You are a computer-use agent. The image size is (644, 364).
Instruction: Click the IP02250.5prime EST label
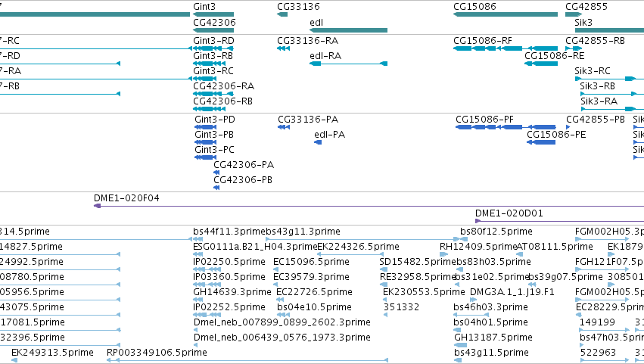click(229, 262)
